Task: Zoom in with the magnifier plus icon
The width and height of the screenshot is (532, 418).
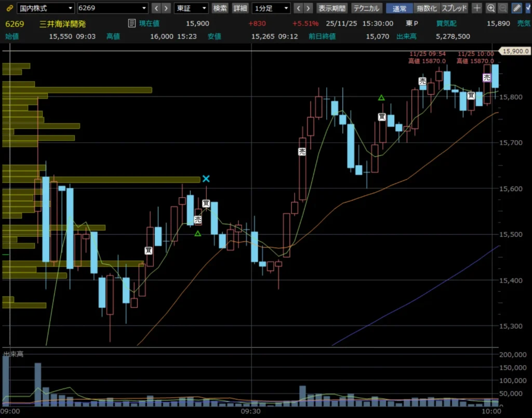Action: [491, 8]
